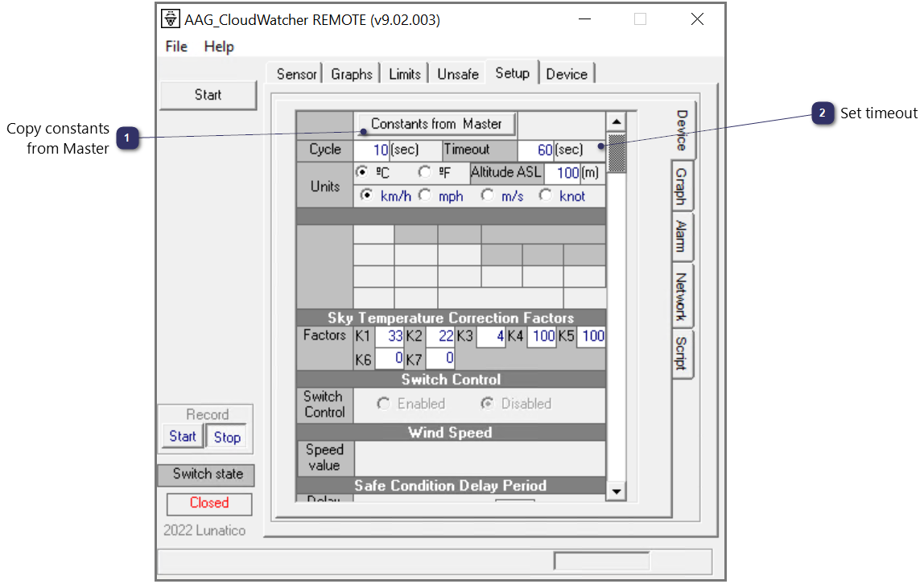Start recording with Record Start button
The image size is (924, 584).
183,436
